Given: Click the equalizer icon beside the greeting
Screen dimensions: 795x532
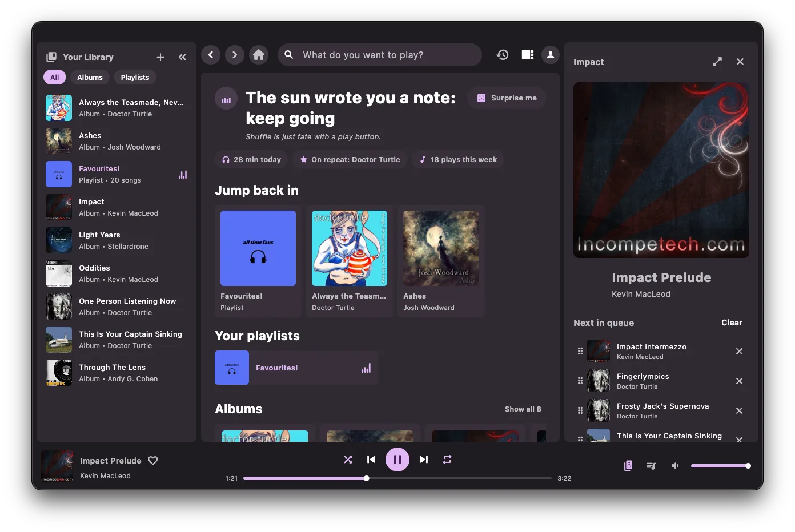Looking at the screenshot, I should 226,99.
